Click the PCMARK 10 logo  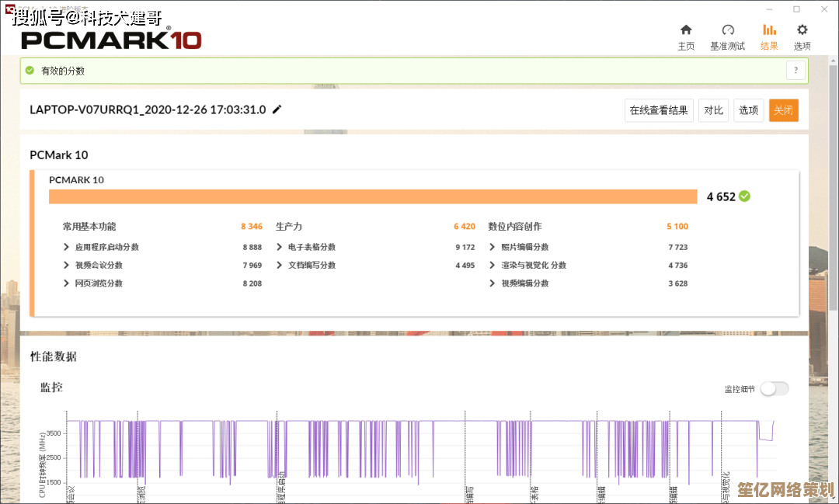pyautogui.click(x=111, y=40)
